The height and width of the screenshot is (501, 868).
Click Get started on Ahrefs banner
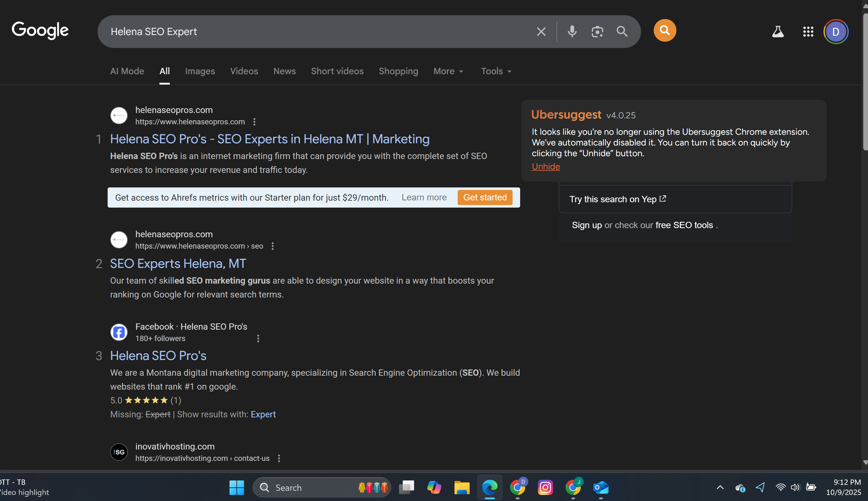coord(485,197)
